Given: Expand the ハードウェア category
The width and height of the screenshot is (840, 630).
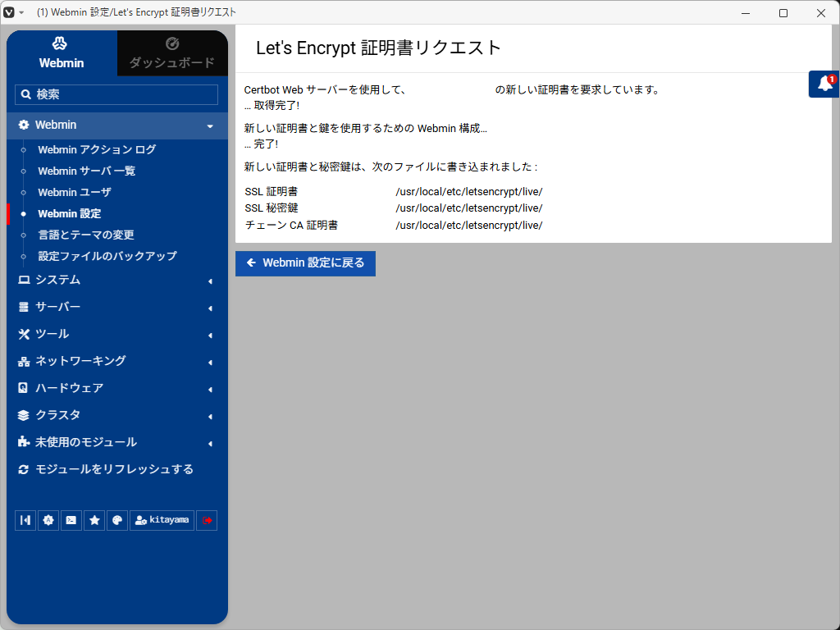Looking at the screenshot, I should coord(117,388).
